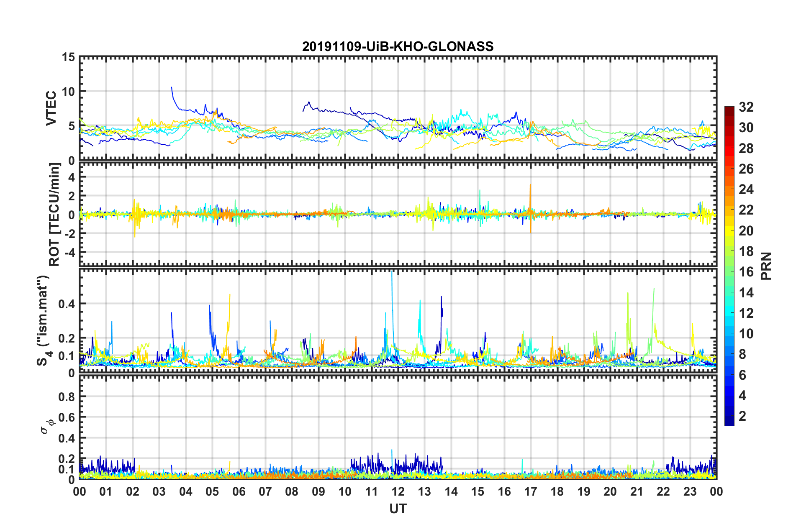Select sigma-phi axis tick label 0.6
The image size is (796, 532).
67,417
